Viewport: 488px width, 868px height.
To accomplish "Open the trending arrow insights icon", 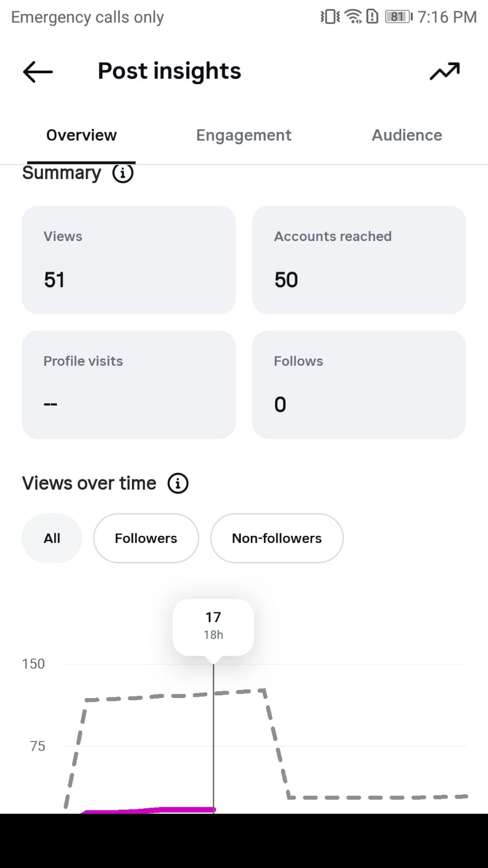I will [445, 71].
